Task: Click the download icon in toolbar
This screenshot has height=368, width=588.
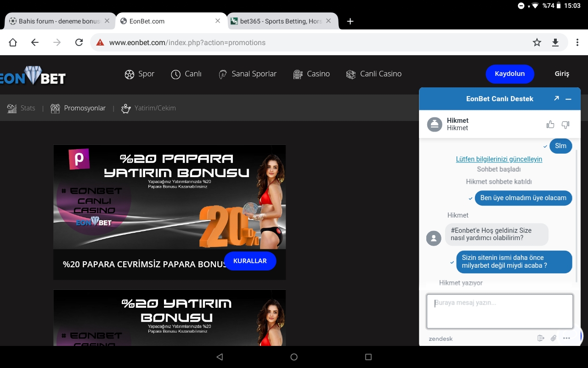Action: [x=555, y=42]
